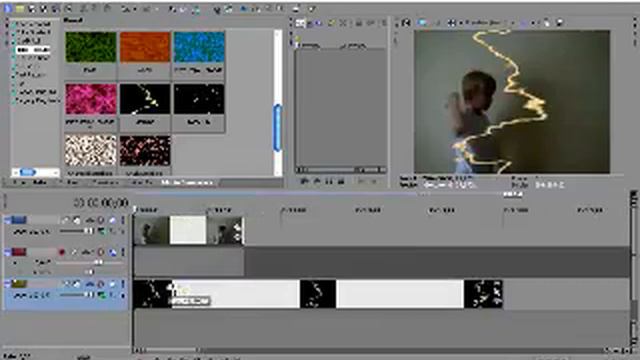Select the first clip on the blue track
Screen dimensions: 640x360
151,231
